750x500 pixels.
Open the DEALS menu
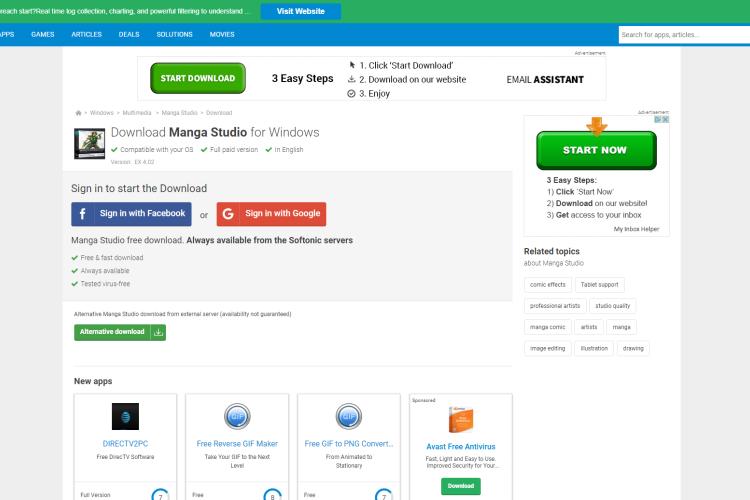129,34
